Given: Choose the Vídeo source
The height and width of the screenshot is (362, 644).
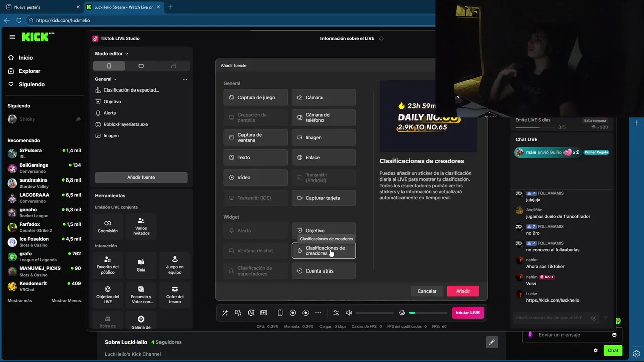Looking at the screenshot, I should (x=256, y=177).
